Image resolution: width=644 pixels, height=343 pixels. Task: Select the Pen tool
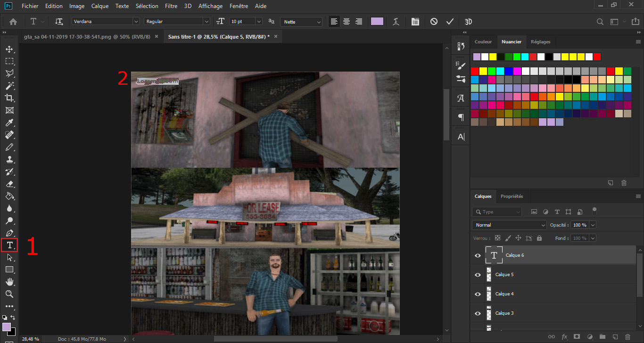coord(9,233)
